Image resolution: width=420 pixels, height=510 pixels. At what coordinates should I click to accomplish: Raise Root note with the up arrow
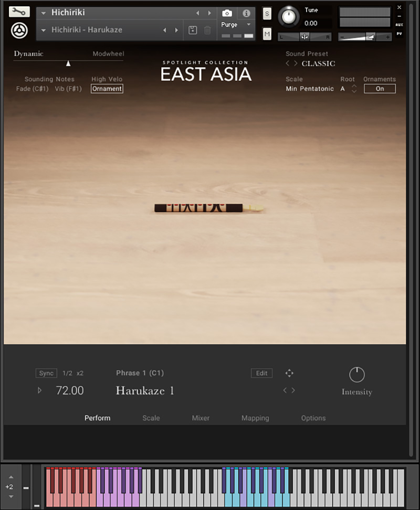(x=354, y=86)
